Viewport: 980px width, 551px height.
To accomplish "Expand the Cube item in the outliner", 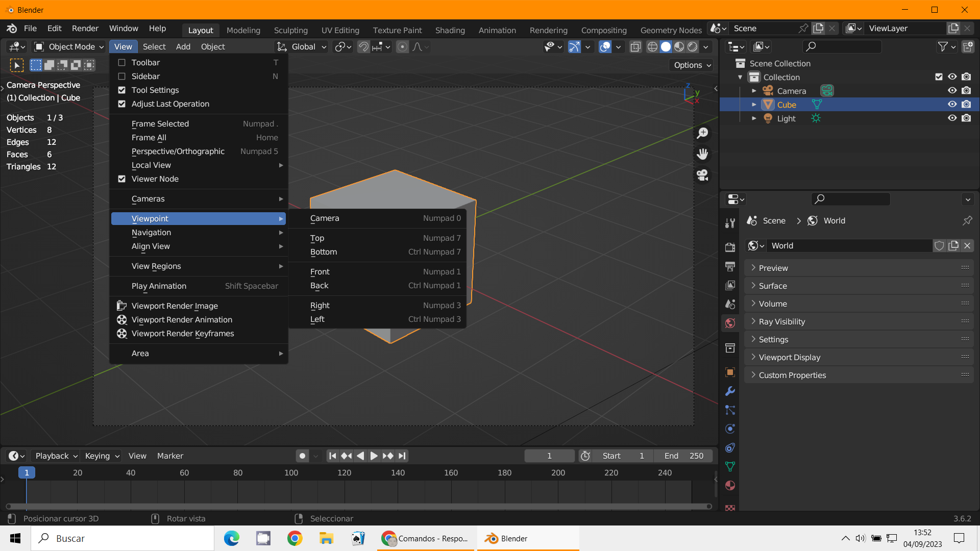I will pyautogui.click(x=754, y=105).
